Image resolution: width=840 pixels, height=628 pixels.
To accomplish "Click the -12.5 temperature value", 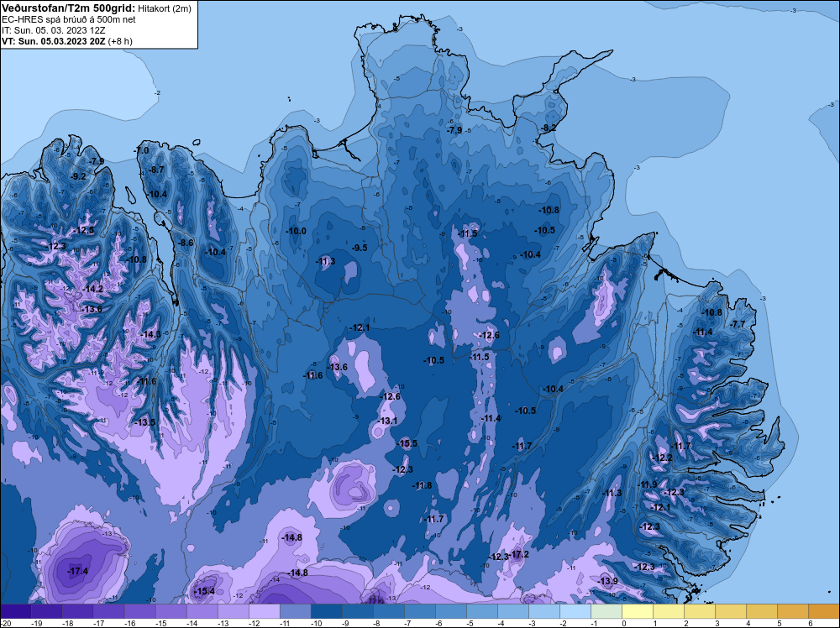I will click(84, 230).
